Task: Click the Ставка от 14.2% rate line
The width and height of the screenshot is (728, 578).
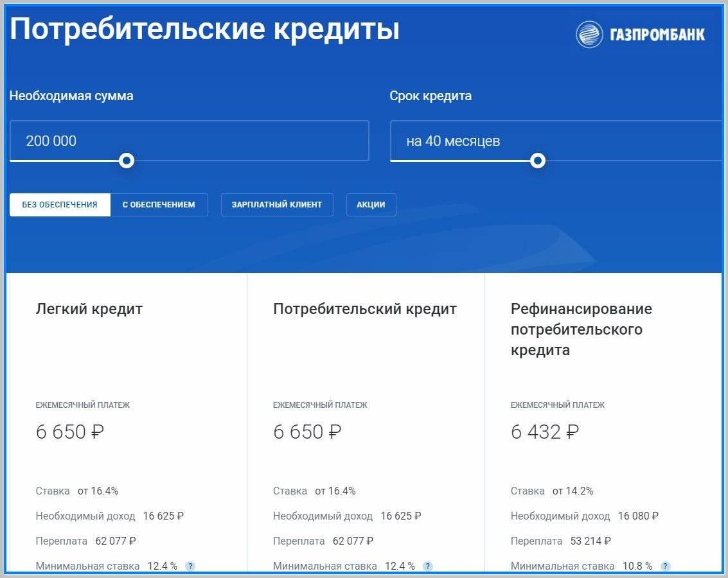Action: 552,491
